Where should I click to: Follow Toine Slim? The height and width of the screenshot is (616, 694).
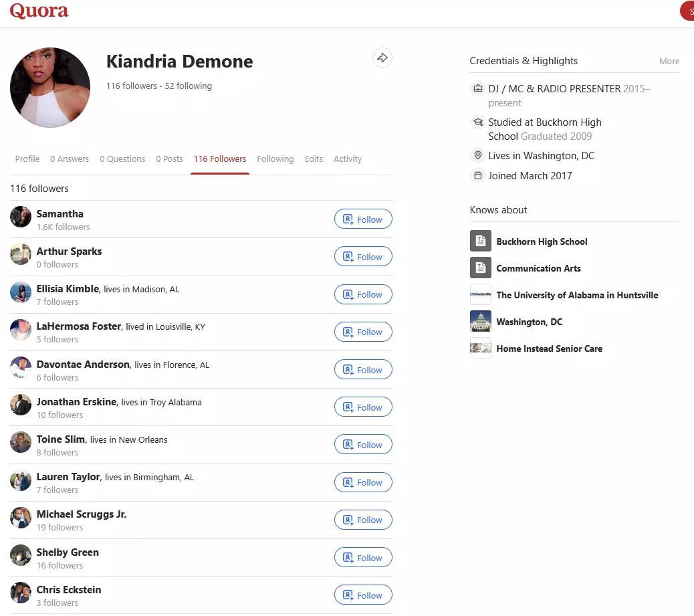pyautogui.click(x=363, y=445)
